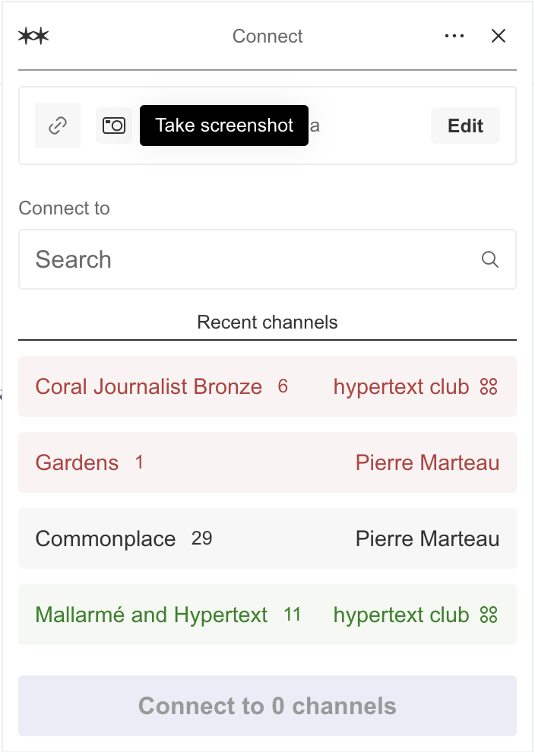
Task: Select the Mallarmé and Hypertext channel
Action: click(152, 615)
